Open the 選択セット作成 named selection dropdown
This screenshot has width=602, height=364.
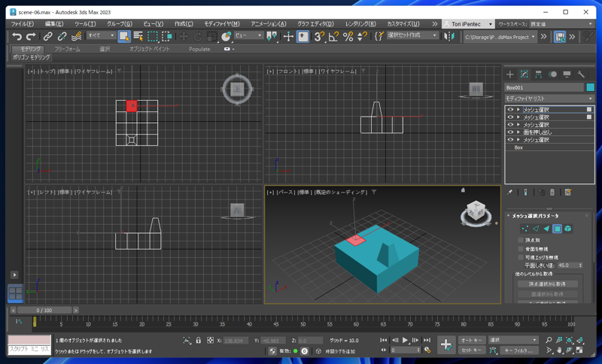click(412, 35)
